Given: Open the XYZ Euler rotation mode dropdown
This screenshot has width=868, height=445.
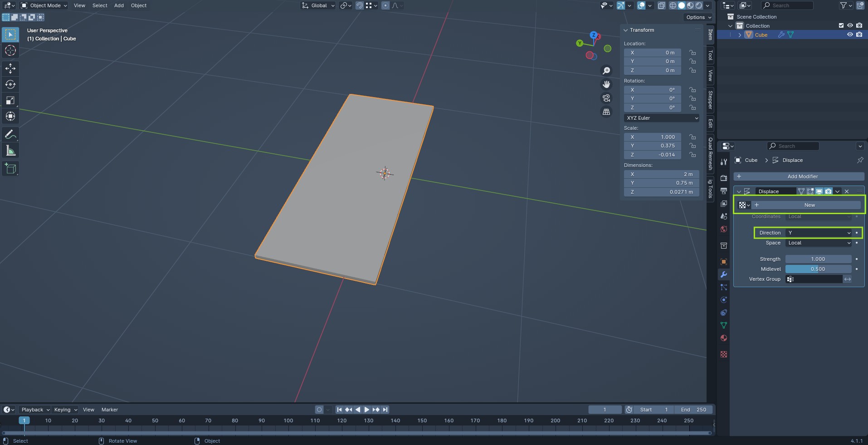Looking at the screenshot, I should [x=662, y=118].
